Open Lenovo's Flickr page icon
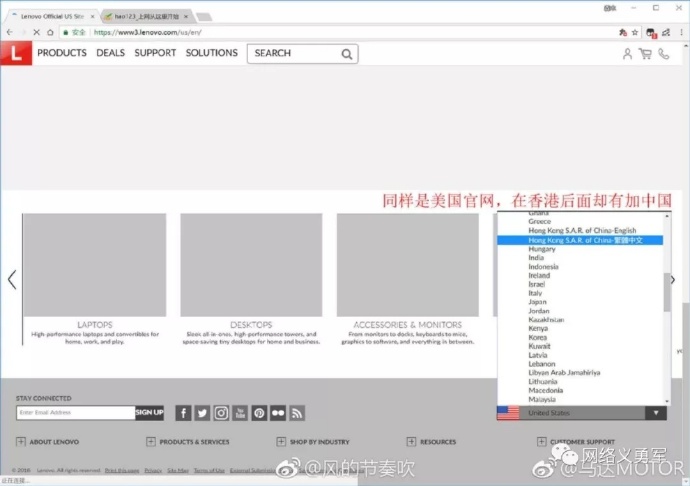The image size is (690, 486). [x=278, y=413]
